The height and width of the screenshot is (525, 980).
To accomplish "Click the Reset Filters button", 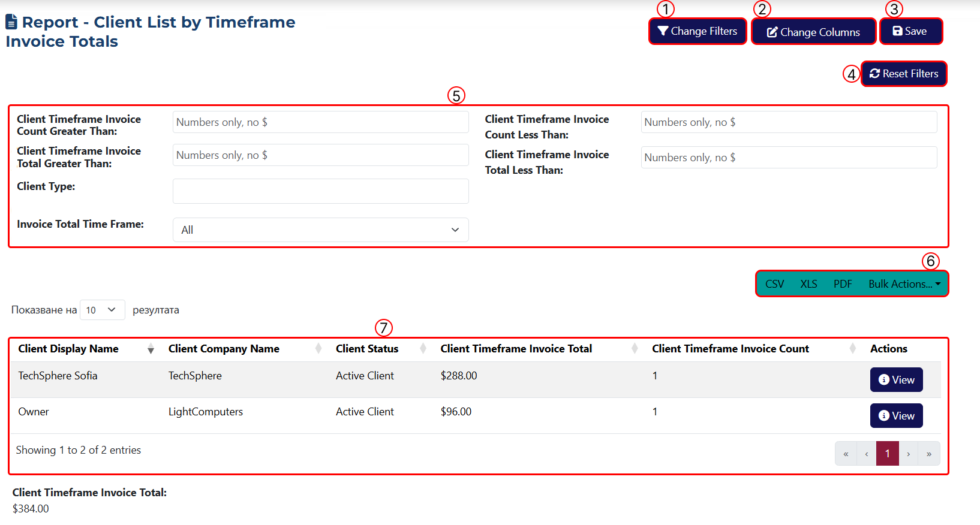I will (904, 74).
